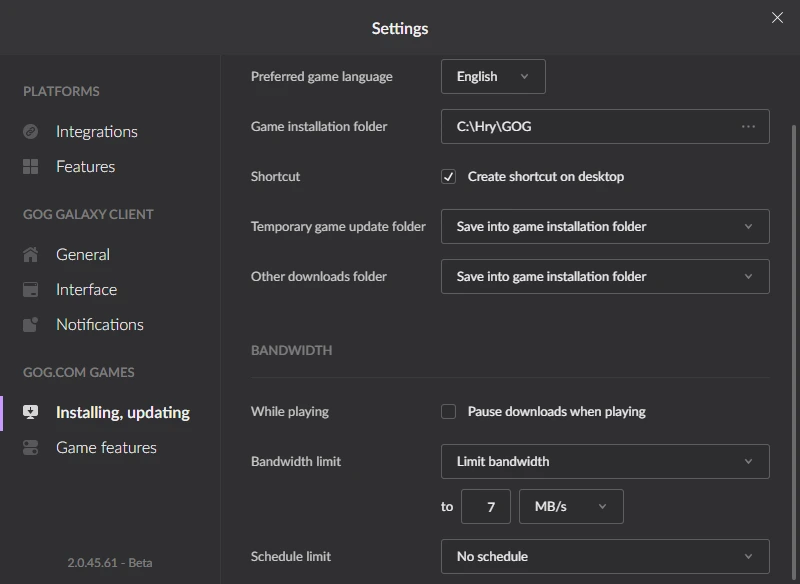Browse for game installation folder via three dots
800x584 pixels.
pos(748,126)
